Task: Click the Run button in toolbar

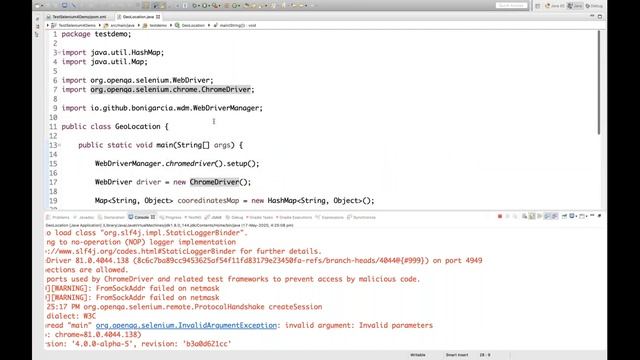Action: pos(204,6)
